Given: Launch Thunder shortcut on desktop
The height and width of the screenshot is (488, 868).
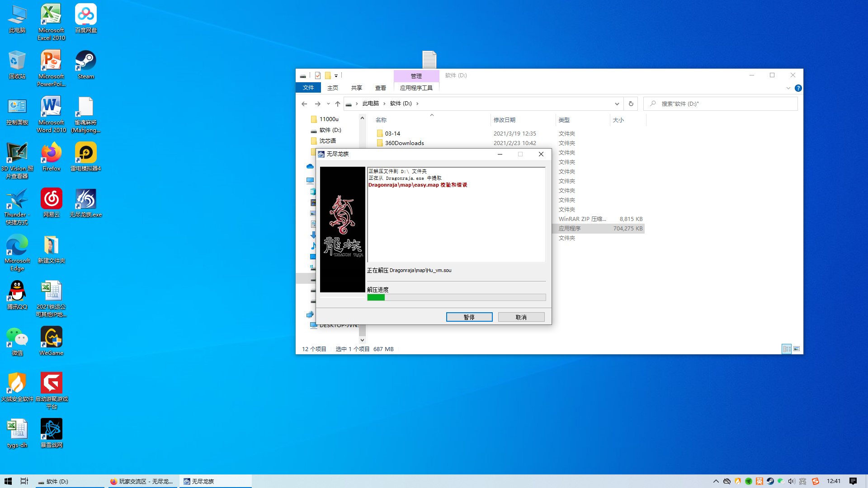Looking at the screenshot, I should tap(17, 206).
